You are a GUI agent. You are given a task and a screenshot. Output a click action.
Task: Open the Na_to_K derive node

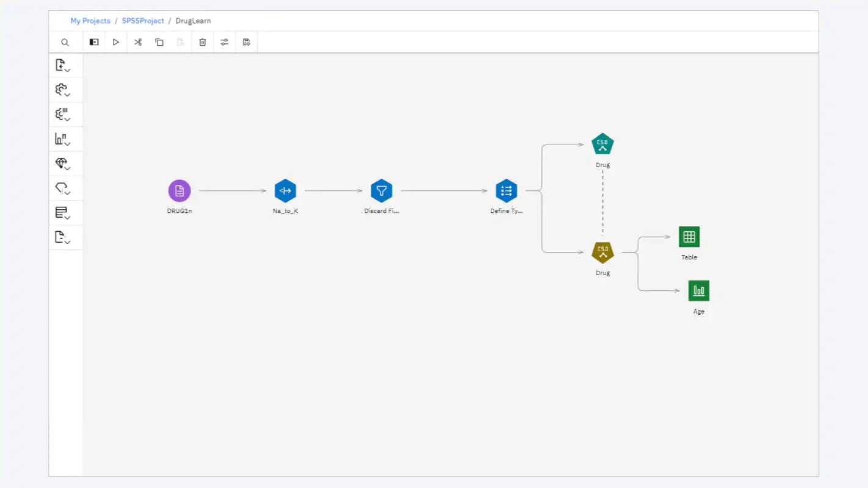(x=285, y=190)
